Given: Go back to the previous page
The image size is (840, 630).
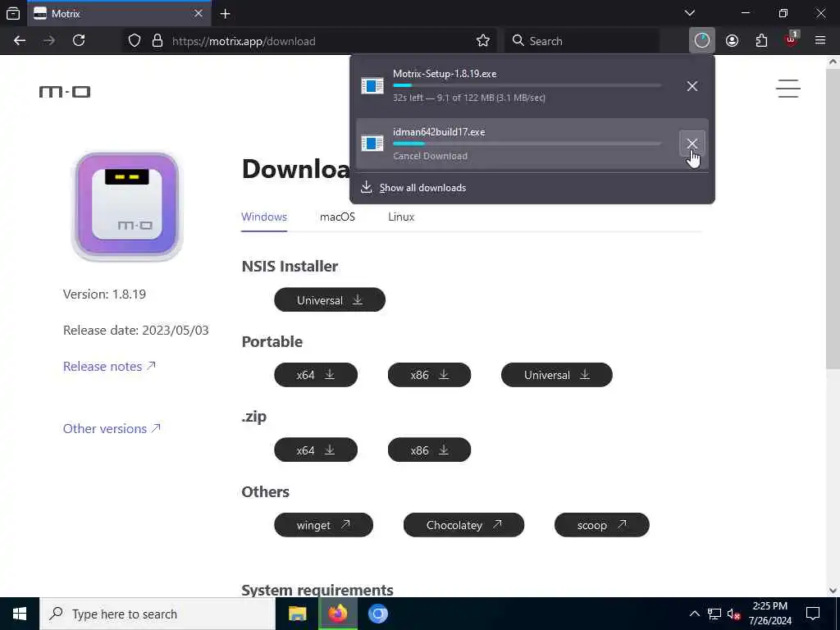Looking at the screenshot, I should pyautogui.click(x=20, y=41).
